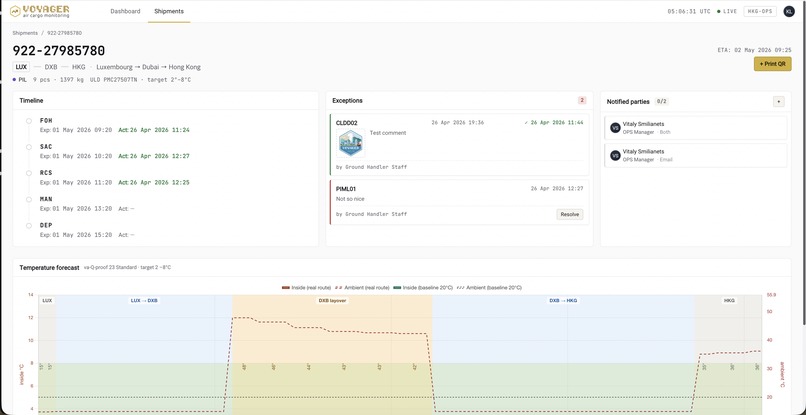
Task: Click the RCS timeline marker circle
Action: click(29, 173)
